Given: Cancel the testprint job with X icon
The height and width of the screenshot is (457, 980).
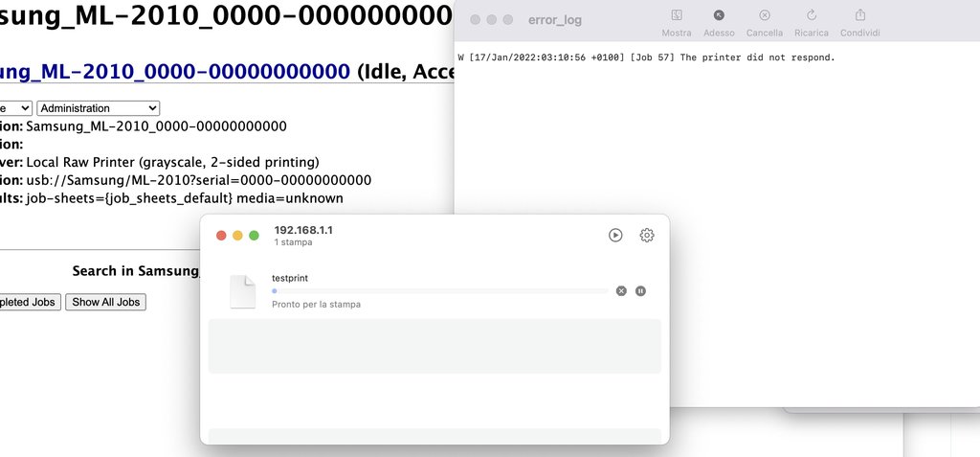Looking at the screenshot, I should 621,290.
